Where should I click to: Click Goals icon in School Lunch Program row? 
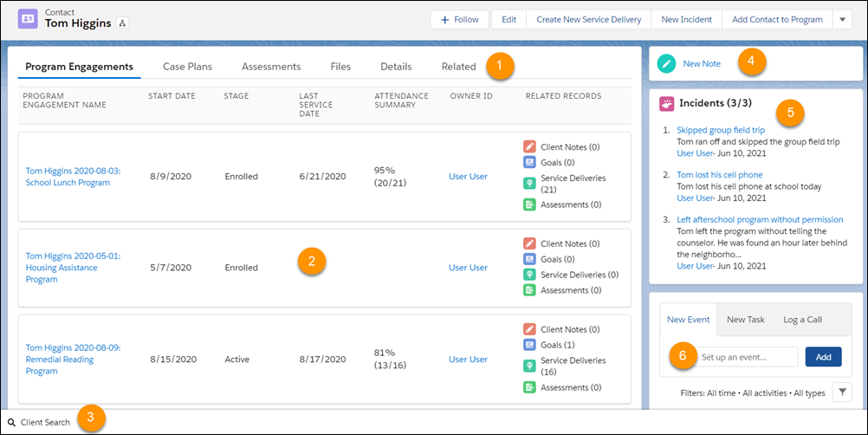[529, 162]
